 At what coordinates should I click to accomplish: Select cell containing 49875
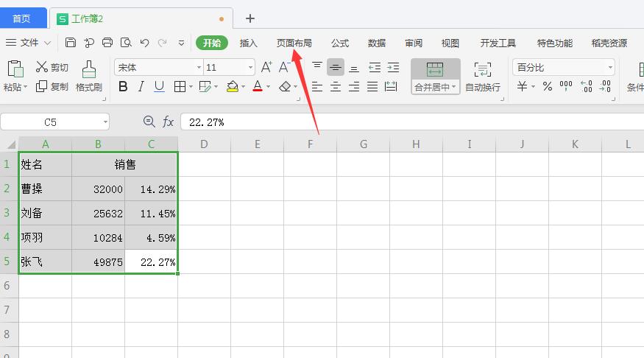(98, 262)
